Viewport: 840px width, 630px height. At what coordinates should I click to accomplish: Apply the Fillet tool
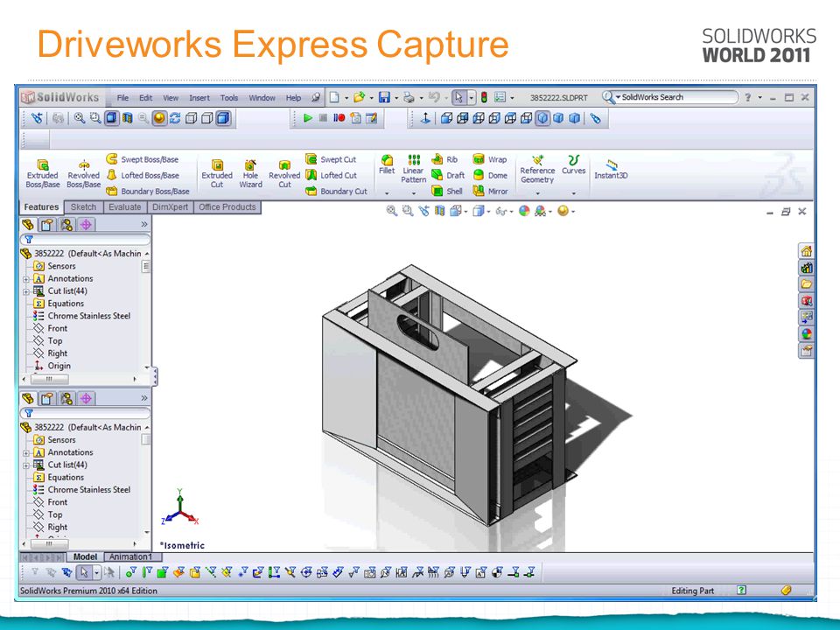click(387, 165)
